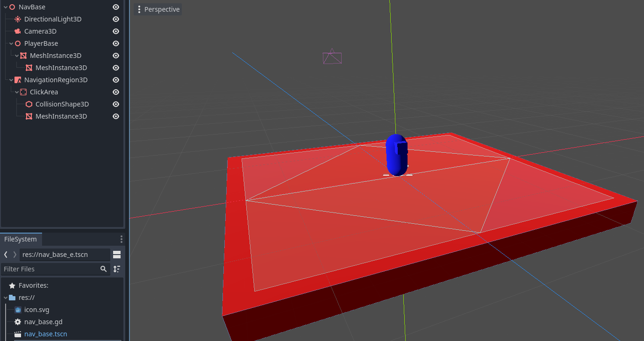Click the NavBase root node icon
Viewport: 644px width, 341px height.
pyautogui.click(x=12, y=7)
